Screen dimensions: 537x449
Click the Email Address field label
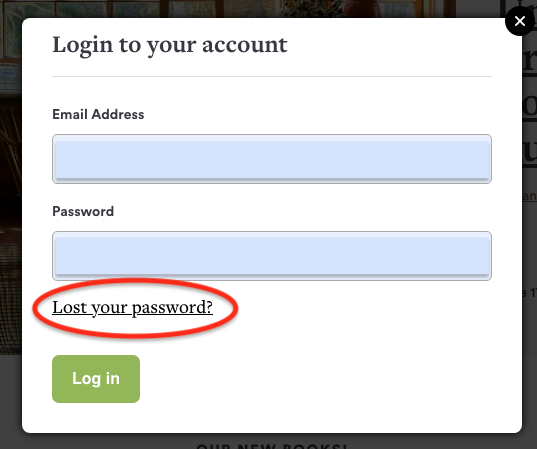98,114
